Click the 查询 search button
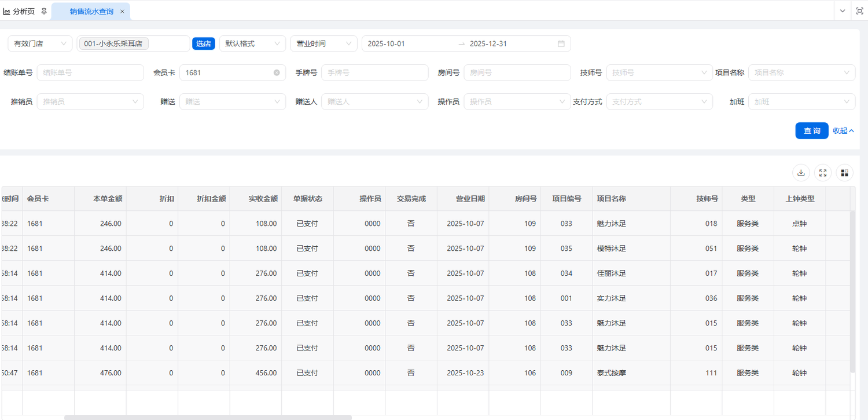 click(x=811, y=130)
